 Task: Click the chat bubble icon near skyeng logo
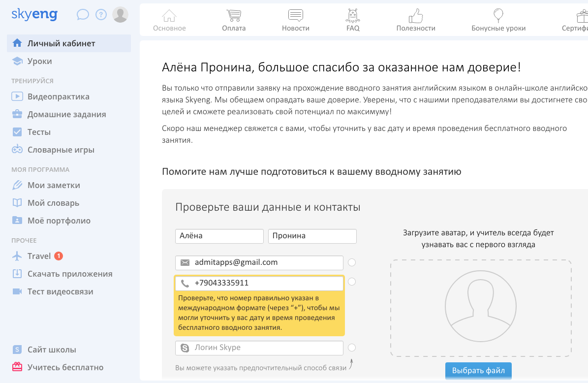[x=82, y=14]
